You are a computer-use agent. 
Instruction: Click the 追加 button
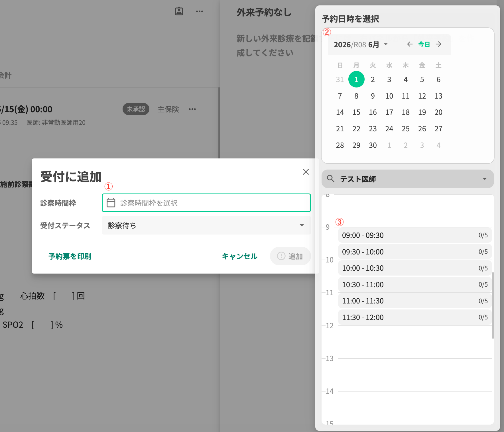[290, 256]
